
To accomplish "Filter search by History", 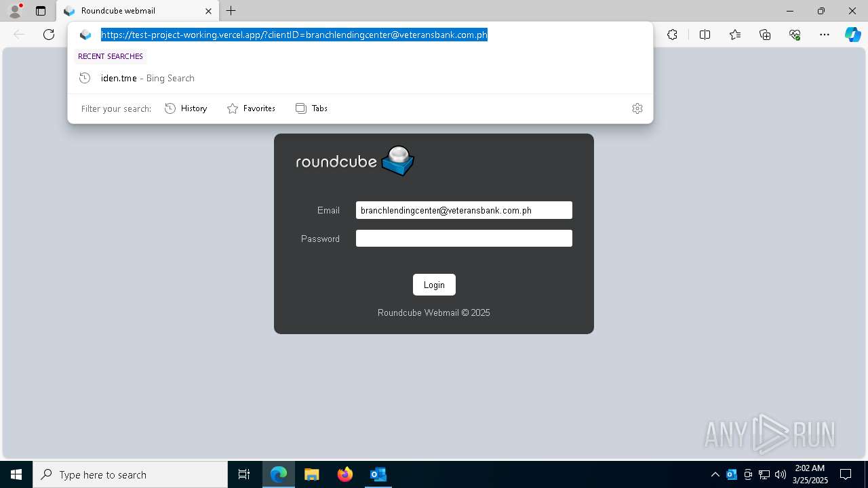I will pos(186,108).
